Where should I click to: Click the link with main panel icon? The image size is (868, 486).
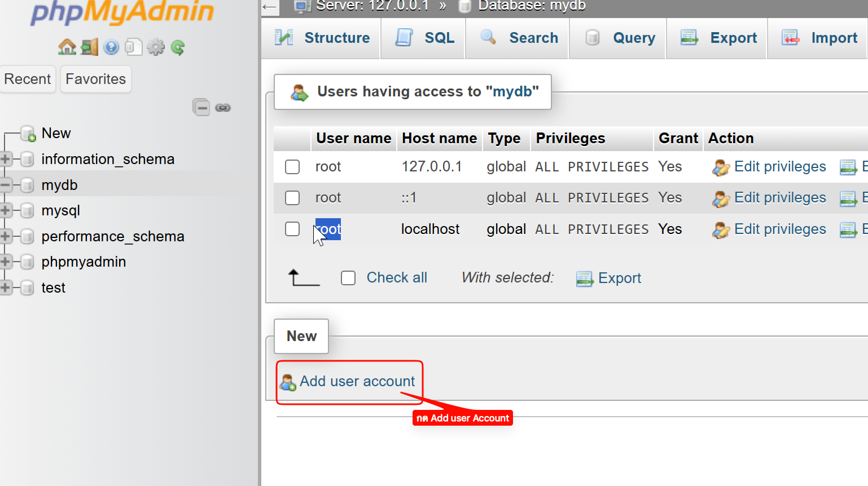tap(223, 107)
